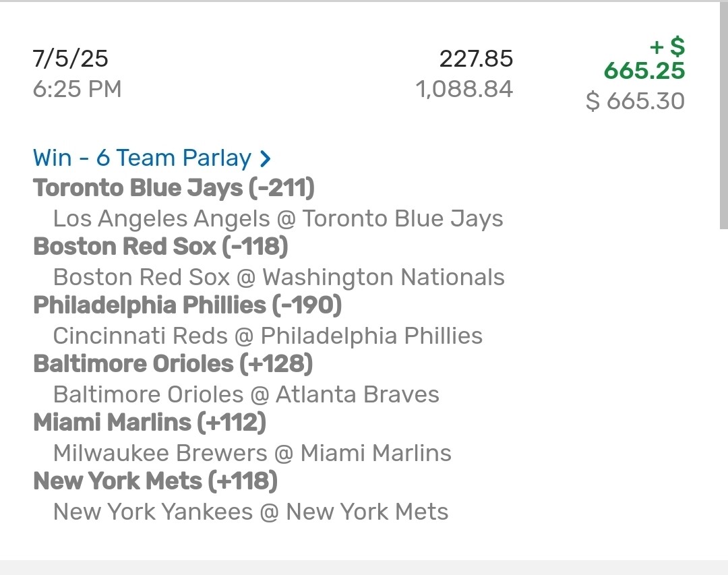
Task: Select the Toronto Blue Jays (-211) pick
Action: tap(174, 188)
